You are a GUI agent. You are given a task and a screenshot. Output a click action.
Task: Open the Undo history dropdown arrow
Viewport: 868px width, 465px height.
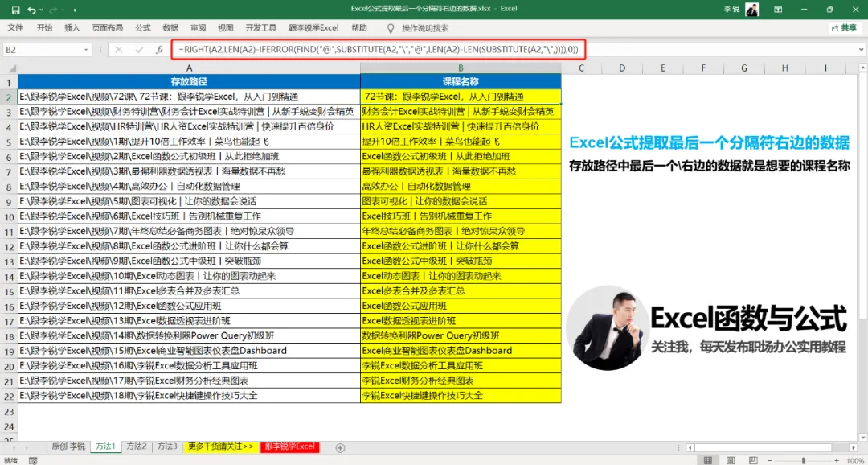pos(41,10)
